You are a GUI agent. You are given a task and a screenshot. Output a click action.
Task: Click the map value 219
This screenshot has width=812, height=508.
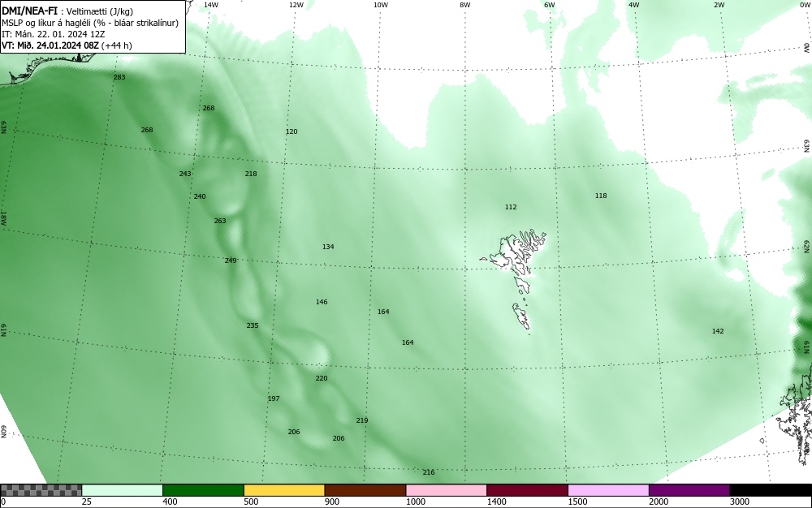tap(362, 420)
